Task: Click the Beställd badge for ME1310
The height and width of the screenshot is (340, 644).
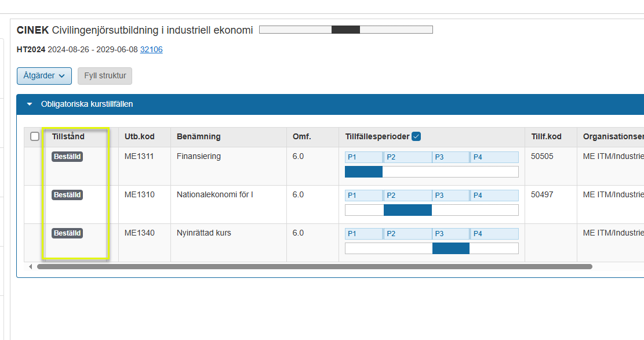Action: (x=67, y=195)
